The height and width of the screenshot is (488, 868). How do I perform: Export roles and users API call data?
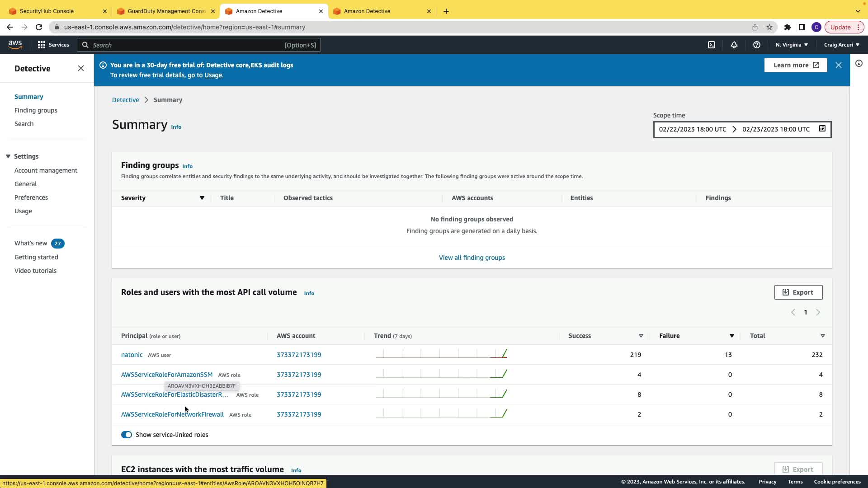click(x=798, y=292)
